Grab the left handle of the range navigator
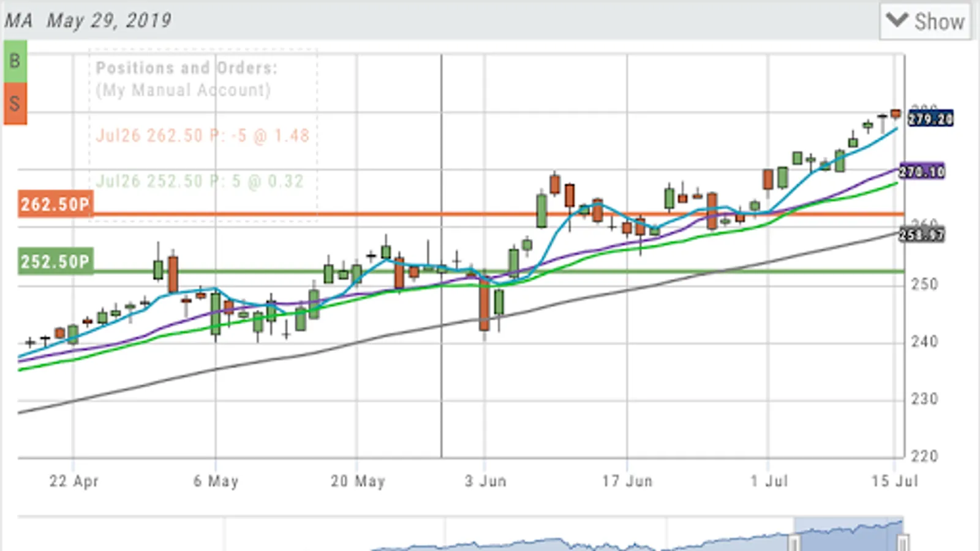Image resolution: width=980 pixels, height=551 pixels. coord(794,543)
